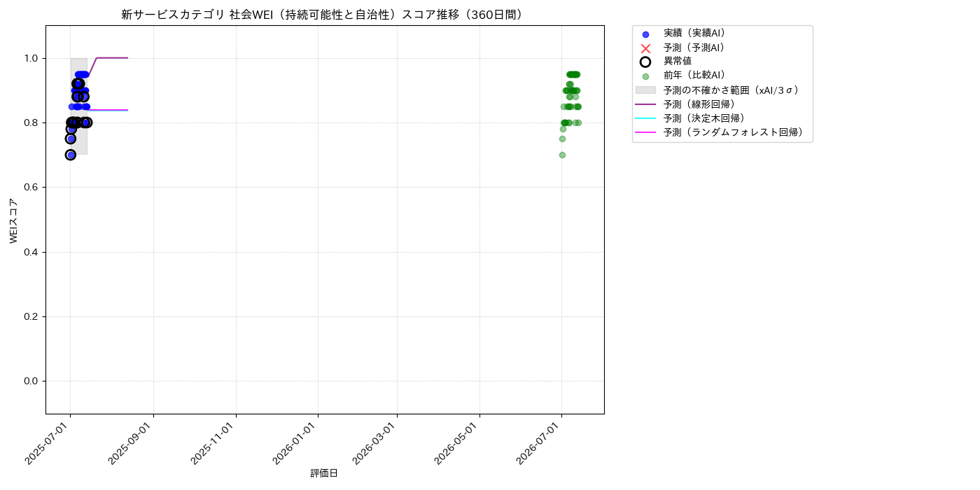Click the x-axis label 評価日
This screenshot has height=490, width=980.
coord(324,473)
